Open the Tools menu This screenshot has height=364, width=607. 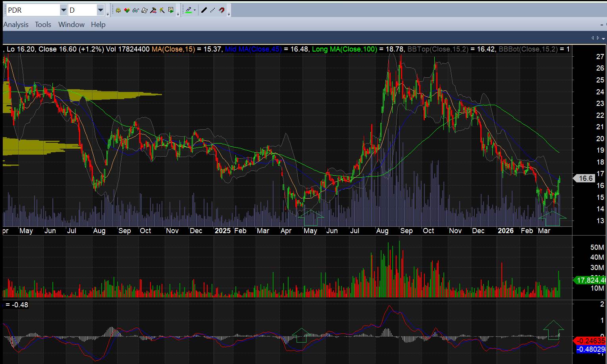pos(43,25)
